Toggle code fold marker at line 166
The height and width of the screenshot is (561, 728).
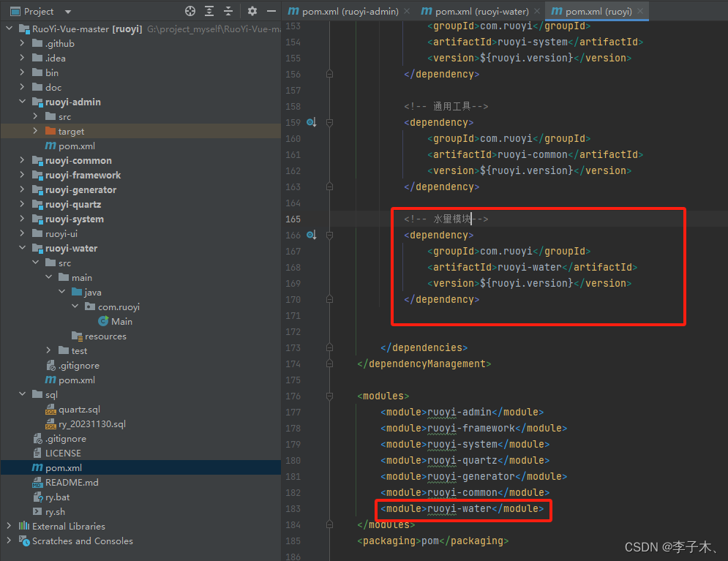[x=329, y=236]
